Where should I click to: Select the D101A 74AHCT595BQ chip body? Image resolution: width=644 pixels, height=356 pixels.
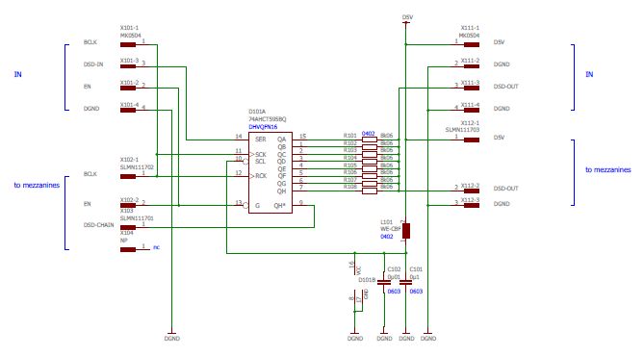270,172
